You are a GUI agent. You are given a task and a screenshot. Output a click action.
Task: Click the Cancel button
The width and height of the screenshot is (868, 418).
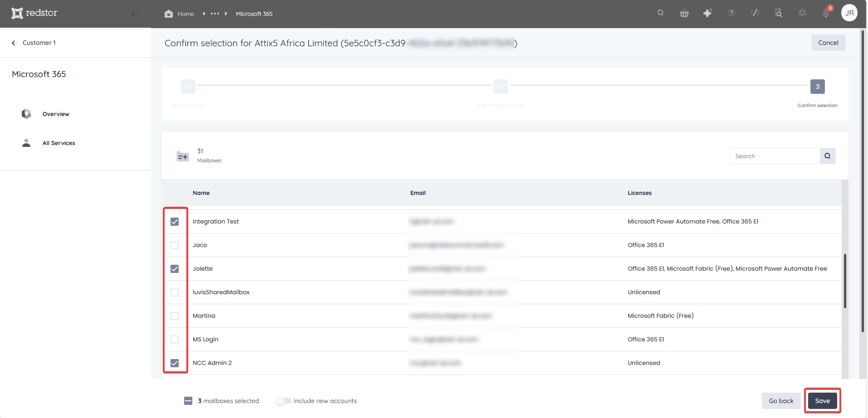pyautogui.click(x=828, y=43)
